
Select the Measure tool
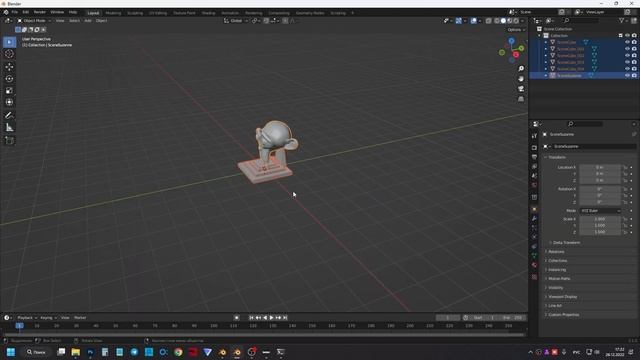coord(9,128)
